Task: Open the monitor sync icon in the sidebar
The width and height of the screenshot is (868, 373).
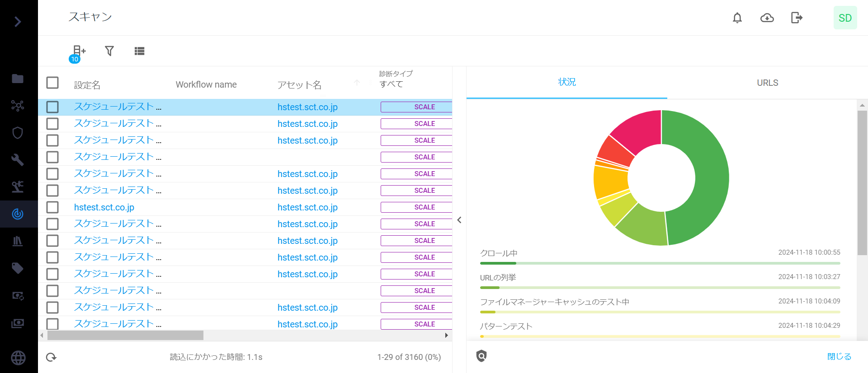Action: tap(18, 296)
